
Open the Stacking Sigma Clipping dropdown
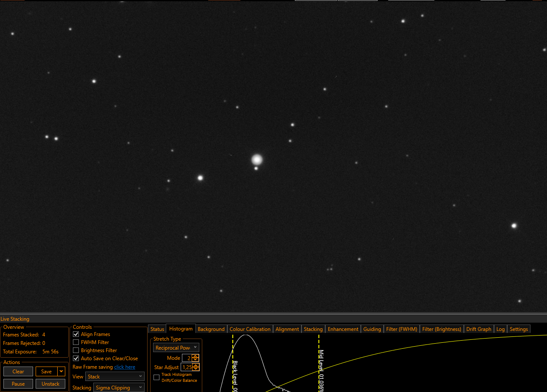pyautogui.click(x=119, y=388)
